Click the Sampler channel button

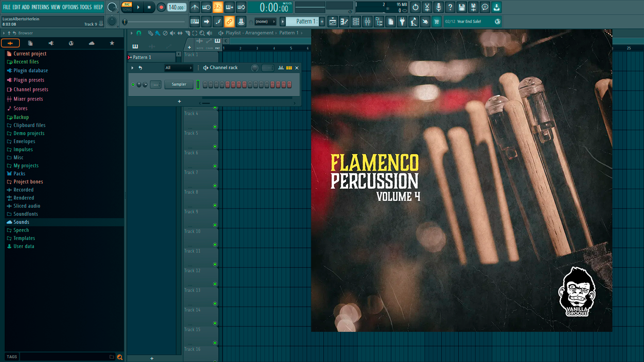179,84
